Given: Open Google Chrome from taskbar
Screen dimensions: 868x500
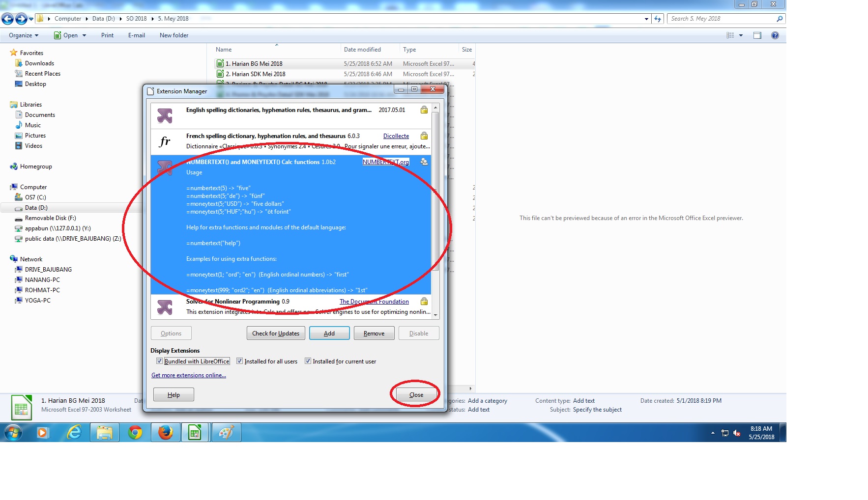Looking at the screenshot, I should [135, 433].
